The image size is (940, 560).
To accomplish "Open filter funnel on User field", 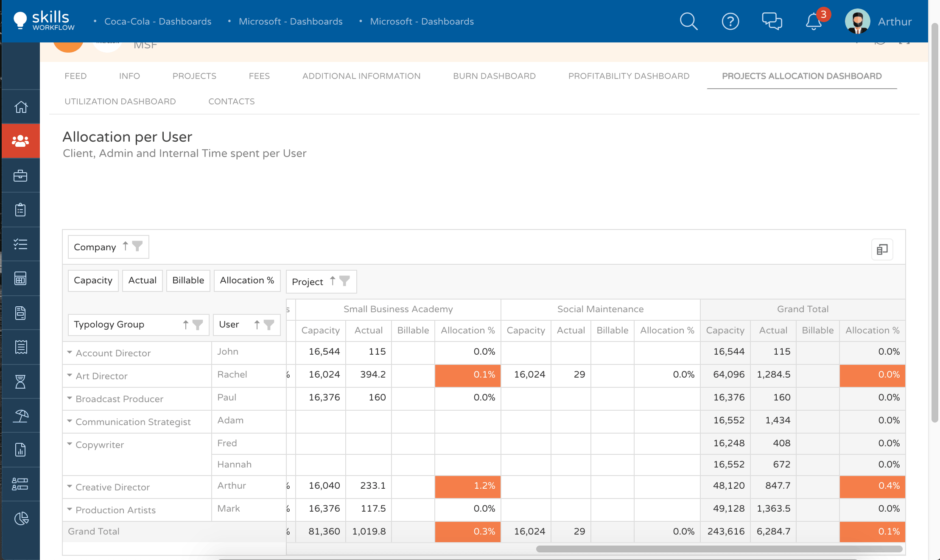I will (269, 325).
